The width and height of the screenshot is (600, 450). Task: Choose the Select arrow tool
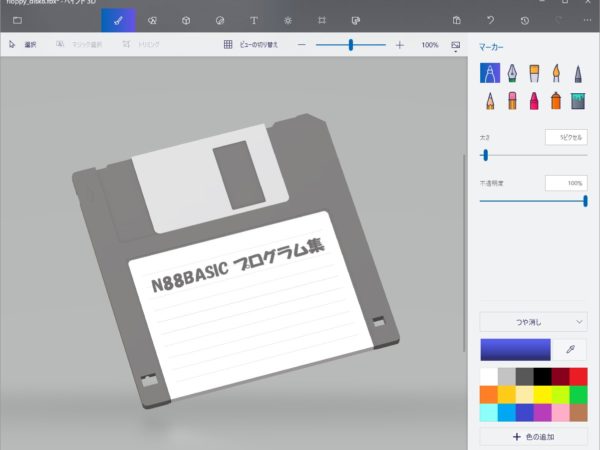click(23, 44)
